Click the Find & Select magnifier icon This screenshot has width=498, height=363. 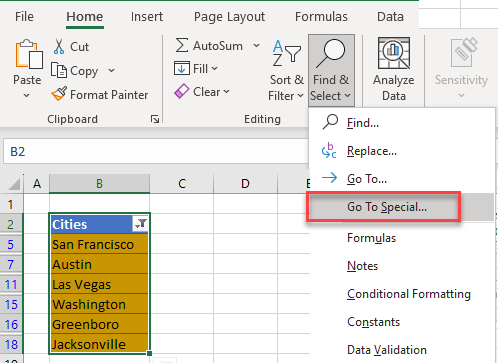tap(331, 54)
